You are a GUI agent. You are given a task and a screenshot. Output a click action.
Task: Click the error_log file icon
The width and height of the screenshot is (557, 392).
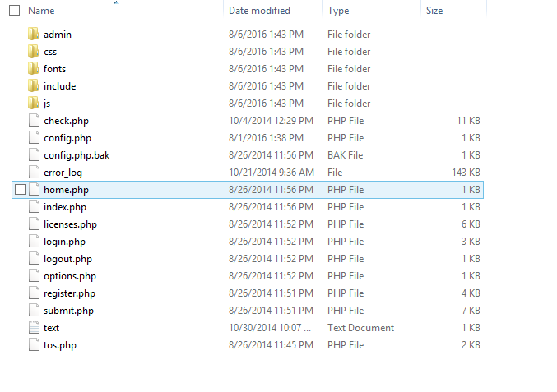pos(34,173)
